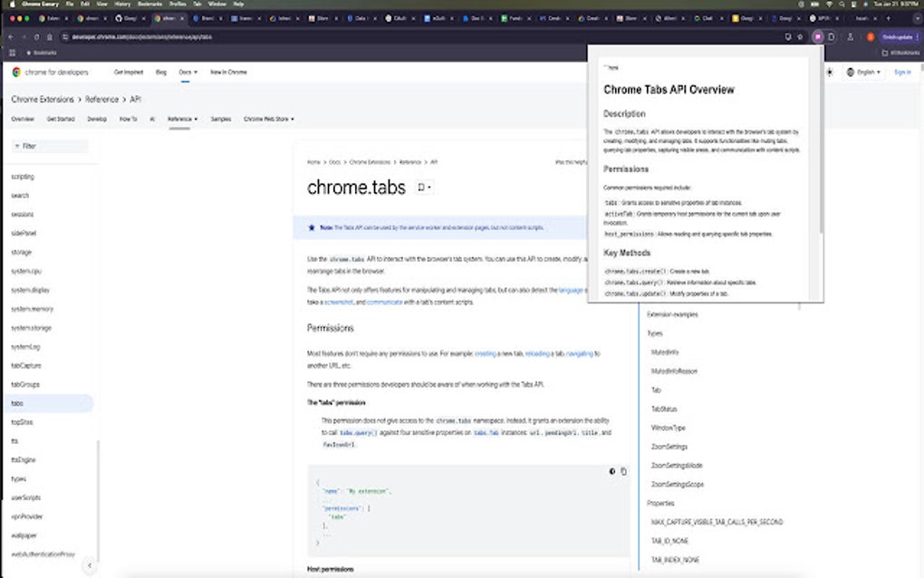Click the bookmark page dropdown beside chrome.tabs title
The image size is (924, 578).
pos(424,188)
